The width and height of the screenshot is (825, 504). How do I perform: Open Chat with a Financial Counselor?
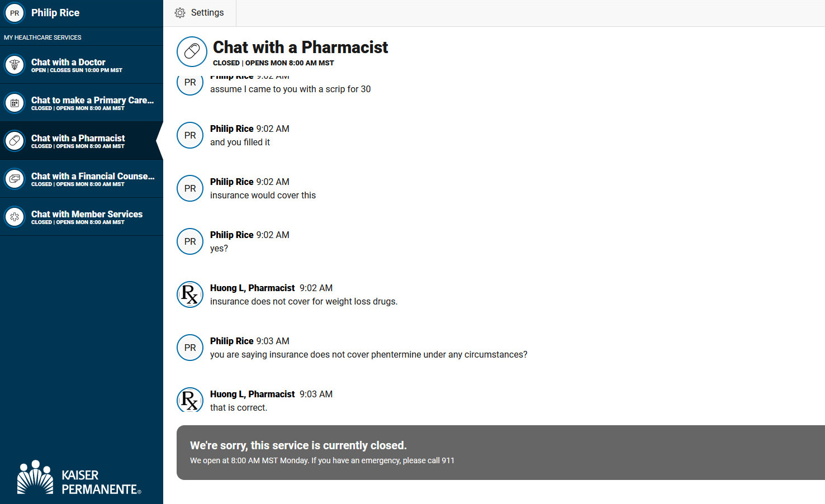[82, 179]
